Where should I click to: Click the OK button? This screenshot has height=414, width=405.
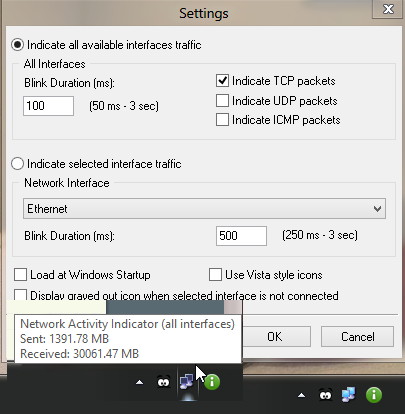click(x=274, y=337)
